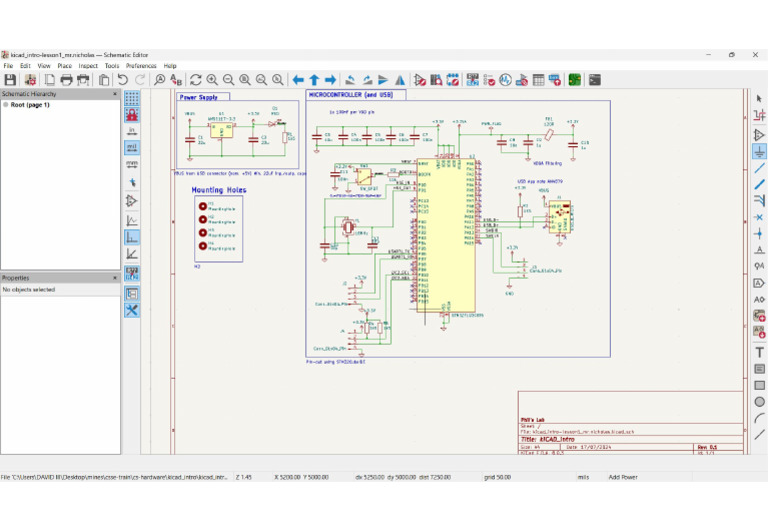Open the Preferences menu
Viewport: 768px width, 530px height.
click(141, 66)
